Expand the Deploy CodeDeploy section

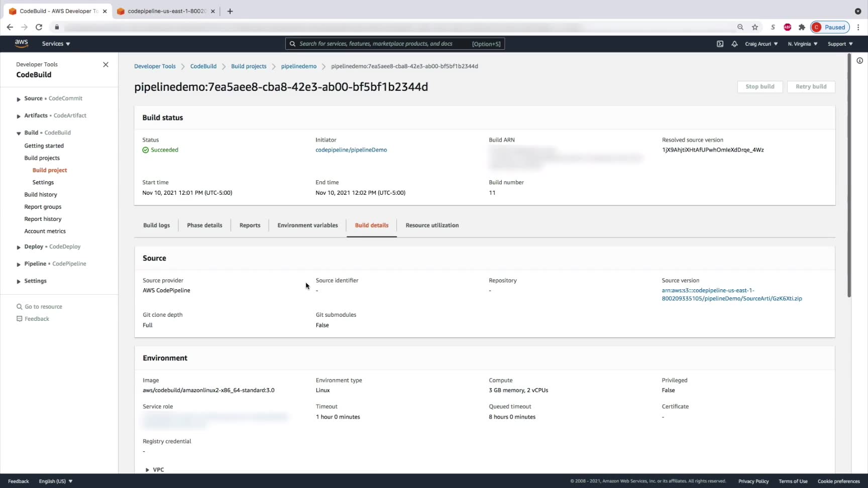pyautogui.click(x=19, y=247)
